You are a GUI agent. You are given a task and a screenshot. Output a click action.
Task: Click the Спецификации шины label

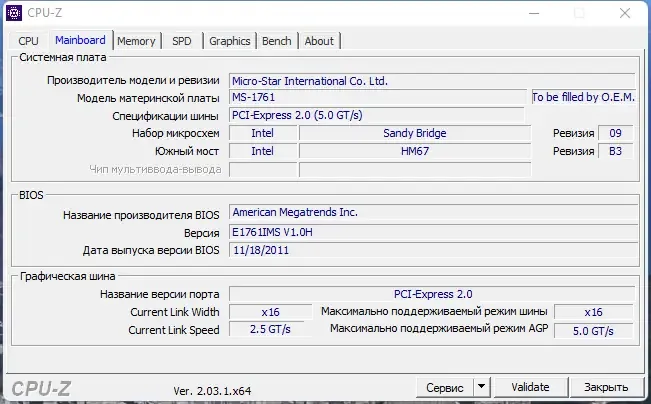(x=165, y=116)
